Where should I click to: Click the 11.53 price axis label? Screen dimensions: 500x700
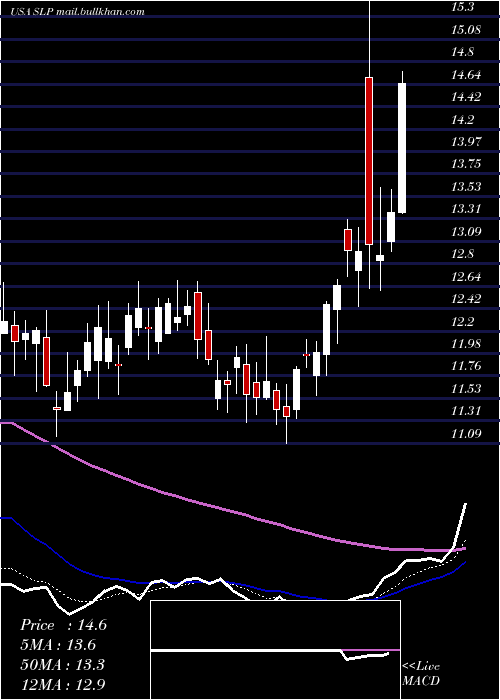pyautogui.click(x=466, y=388)
